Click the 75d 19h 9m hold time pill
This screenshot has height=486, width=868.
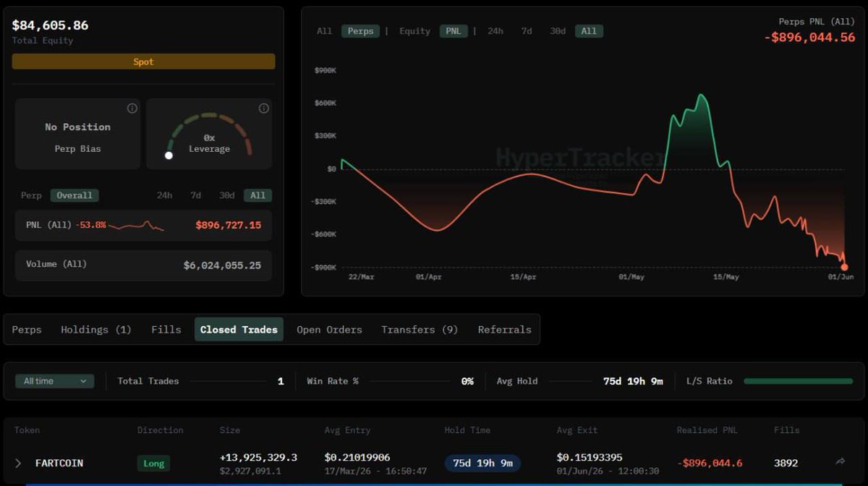482,463
